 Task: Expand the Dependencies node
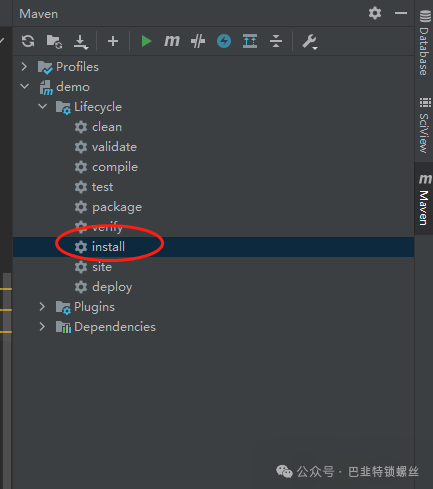[42, 327]
